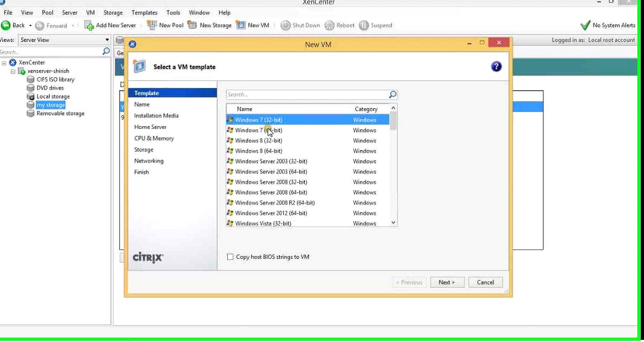Viewport: 644px width, 342px height.
Task: Collapse the xenserver-shirish tree node
Action: 13,71
